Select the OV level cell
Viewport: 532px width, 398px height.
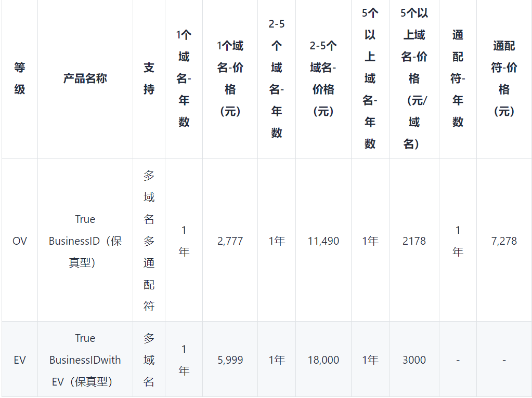[x=20, y=241]
